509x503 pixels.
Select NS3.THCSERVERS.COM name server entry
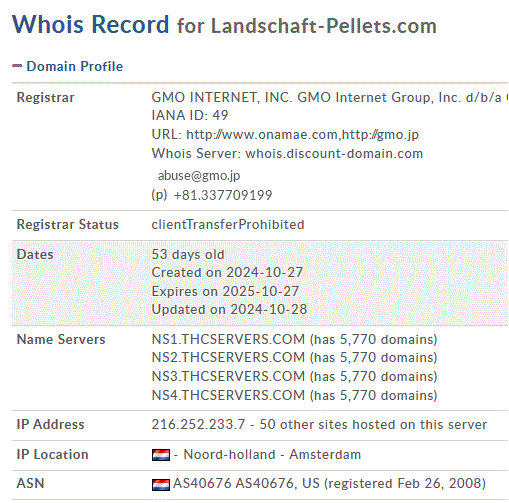point(228,376)
